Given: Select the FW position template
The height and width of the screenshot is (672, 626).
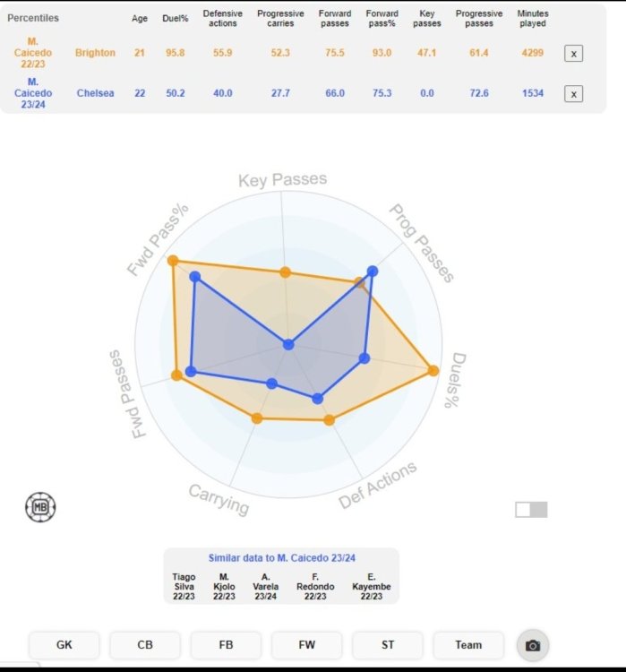Looking at the screenshot, I should pyautogui.click(x=307, y=645).
